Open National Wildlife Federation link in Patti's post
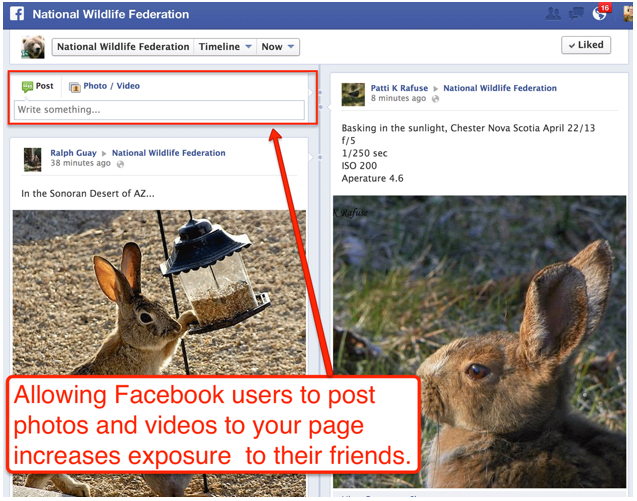The height and width of the screenshot is (501, 637). pyautogui.click(x=500, y=88)
